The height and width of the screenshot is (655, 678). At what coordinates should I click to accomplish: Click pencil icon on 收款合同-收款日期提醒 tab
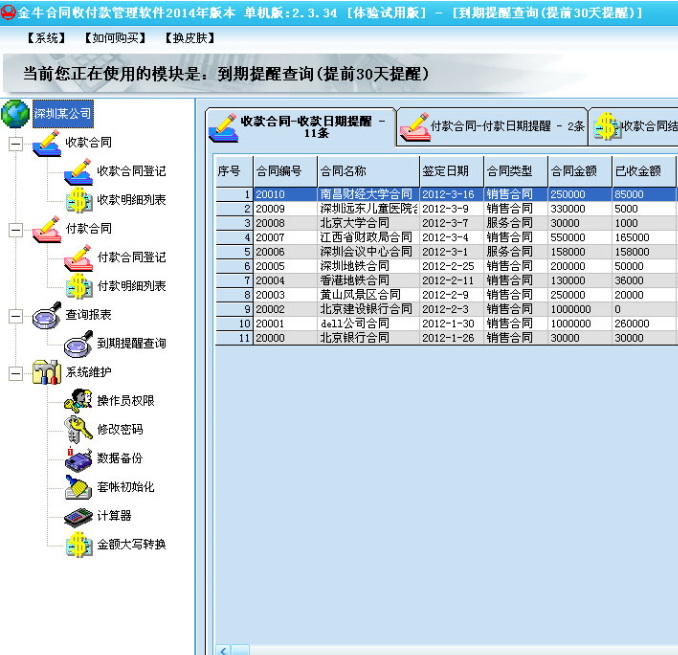click(x=224, y=128)
